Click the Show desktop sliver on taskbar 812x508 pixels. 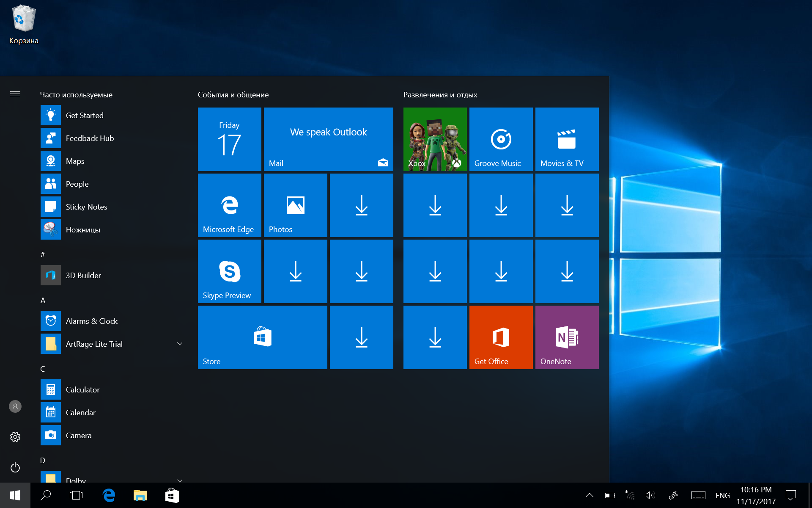(x=810, y=495)
